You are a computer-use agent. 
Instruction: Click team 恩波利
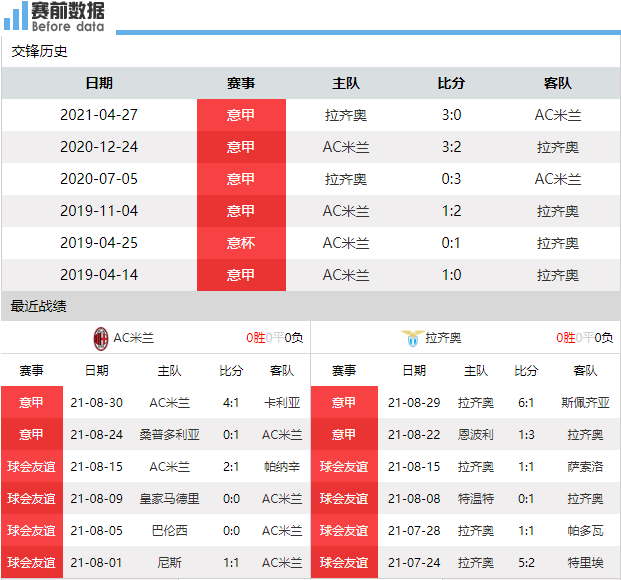(476, 435)
